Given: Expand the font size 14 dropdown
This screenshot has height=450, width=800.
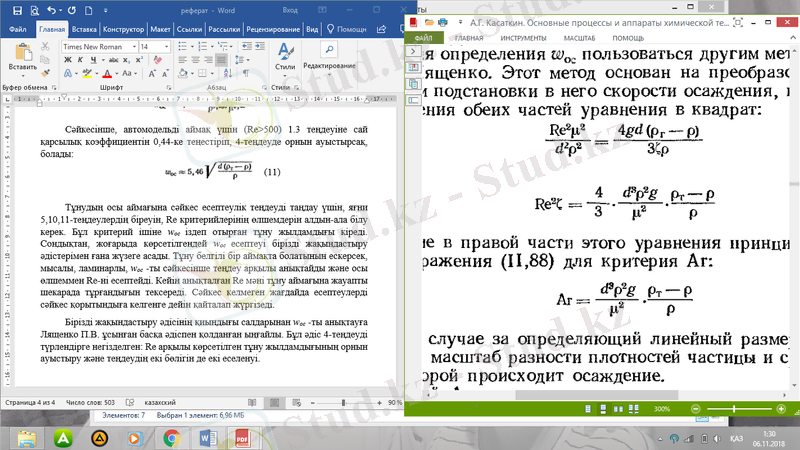Looking at the screenshot, I should coord(172,46).
